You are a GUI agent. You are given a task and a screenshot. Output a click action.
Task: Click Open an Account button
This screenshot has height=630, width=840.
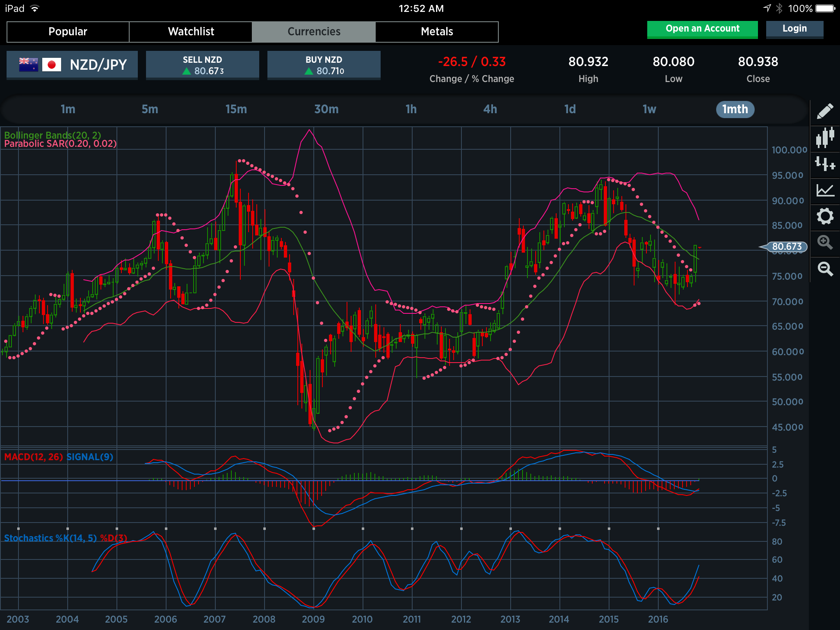(x=702, y=29)
